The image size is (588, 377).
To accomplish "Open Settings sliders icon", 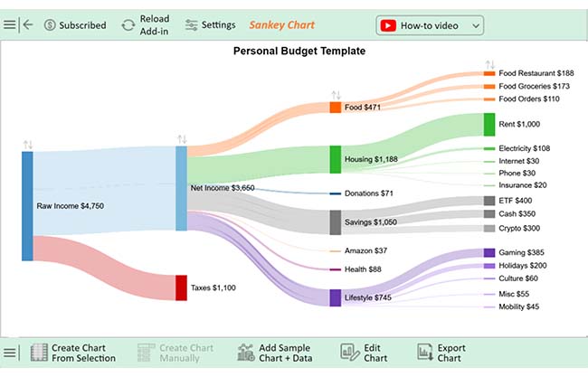I will pyautogui.click(x=191, y=25).
